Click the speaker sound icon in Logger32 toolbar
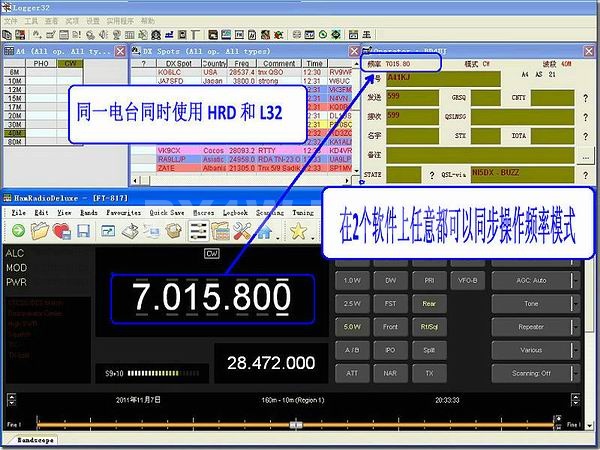Screen dimensions: 600x450 click(103, 35)
